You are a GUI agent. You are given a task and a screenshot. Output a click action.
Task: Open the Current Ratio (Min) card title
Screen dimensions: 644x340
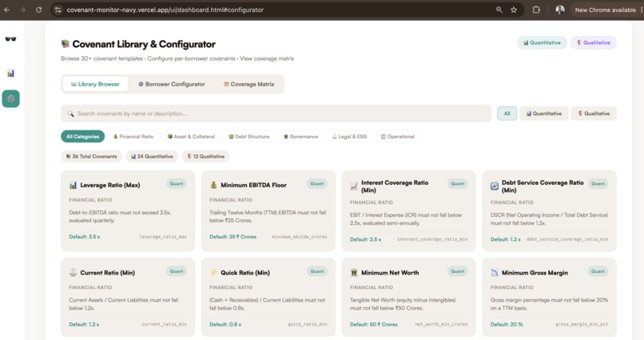(x=108, y=273)
